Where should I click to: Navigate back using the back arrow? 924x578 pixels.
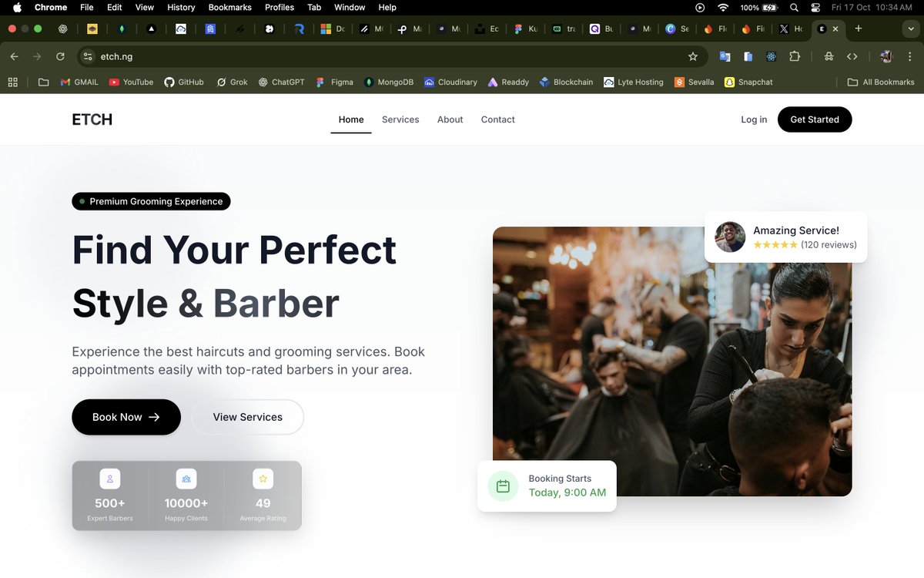pyautogui.click(x=13, y=56)
